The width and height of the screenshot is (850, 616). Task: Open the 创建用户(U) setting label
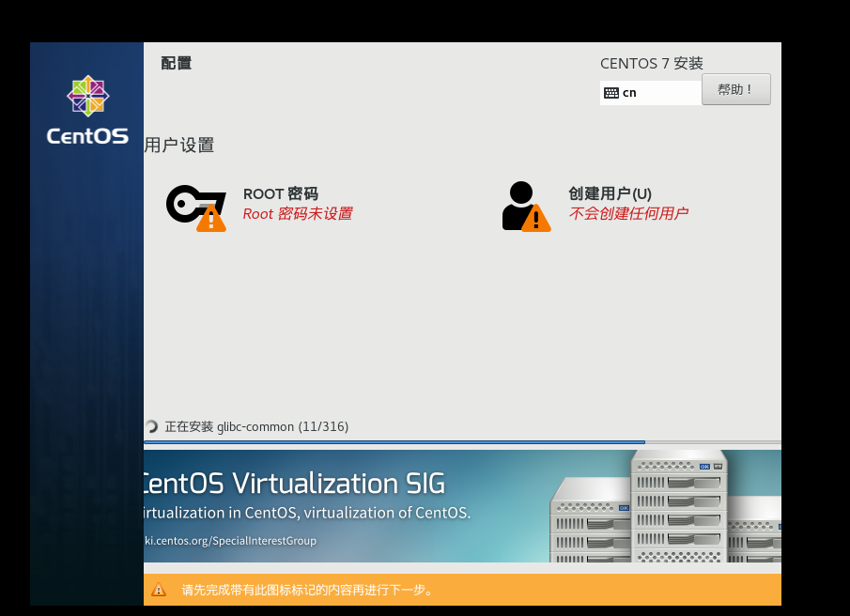pos(610,193)
